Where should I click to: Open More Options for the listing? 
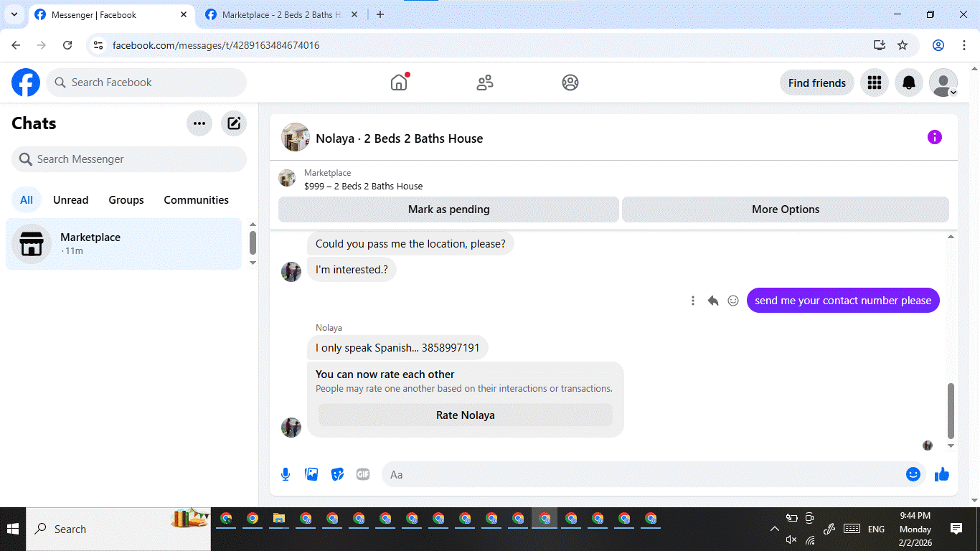click(x=786, y=209)
